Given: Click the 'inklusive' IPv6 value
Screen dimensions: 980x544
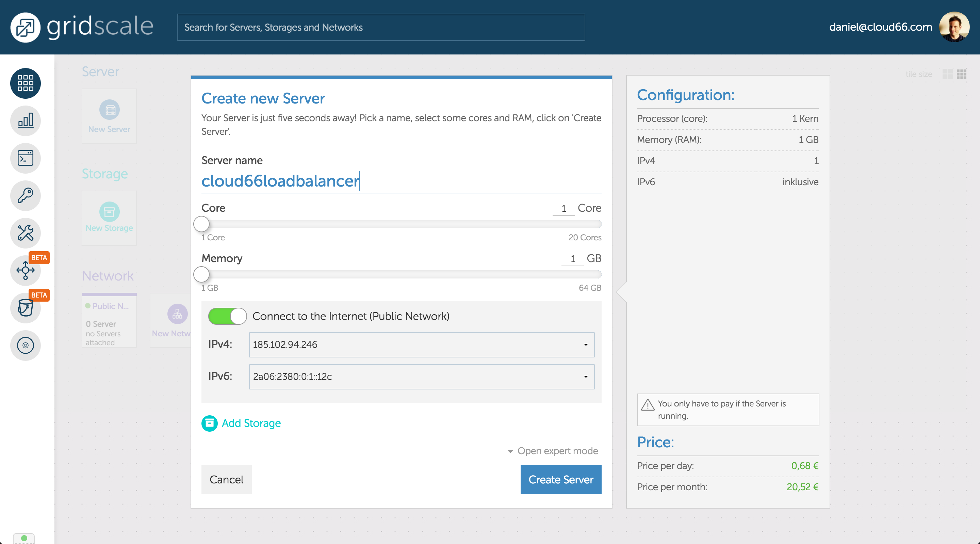Looking at the screenshot, I should point(800,181).
